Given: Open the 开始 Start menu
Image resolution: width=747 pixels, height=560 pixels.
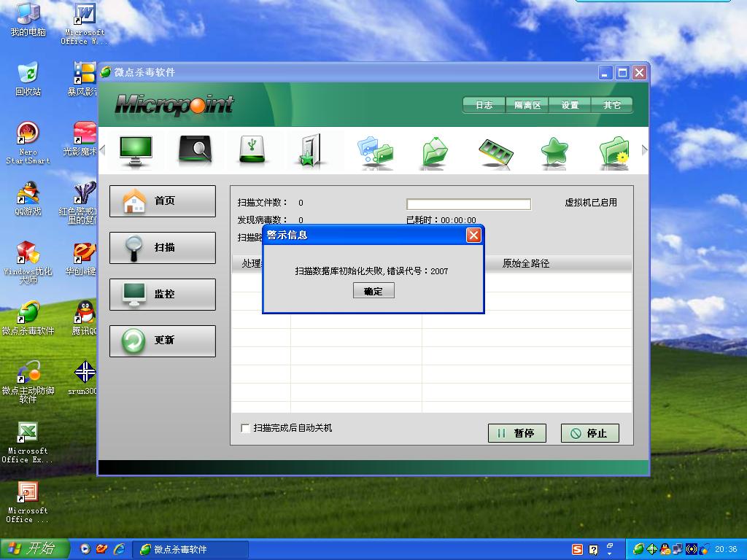Looking at the screenshot, I should 34,549.
